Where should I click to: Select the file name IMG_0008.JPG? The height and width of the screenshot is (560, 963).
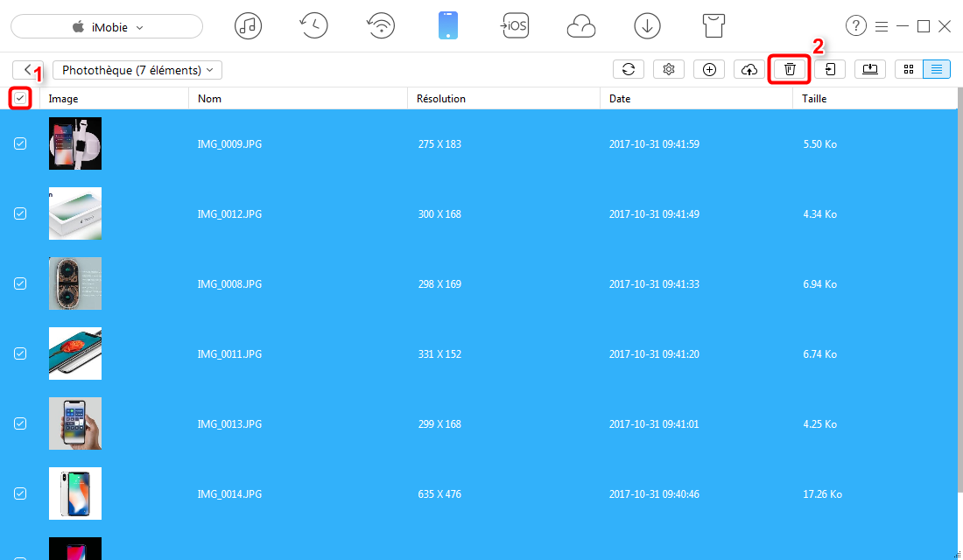tap(229, 284)
